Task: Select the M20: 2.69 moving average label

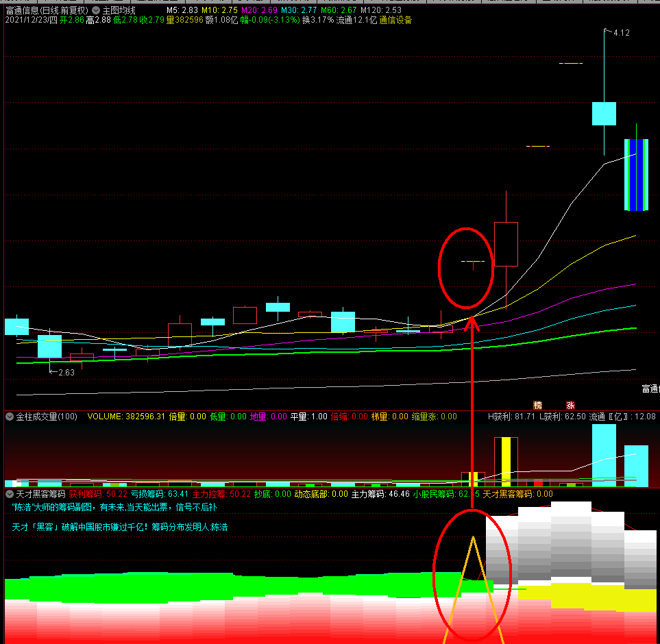Action: point(259,10)
